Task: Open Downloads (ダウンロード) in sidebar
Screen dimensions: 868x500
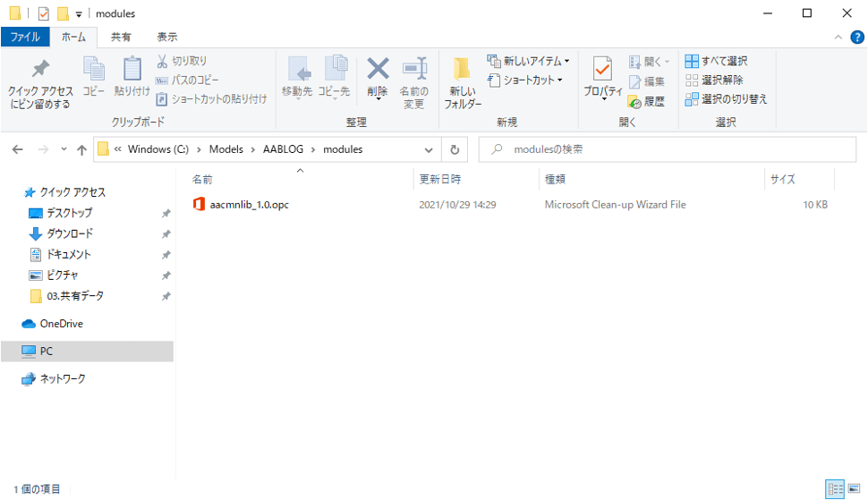Action: 70,233
